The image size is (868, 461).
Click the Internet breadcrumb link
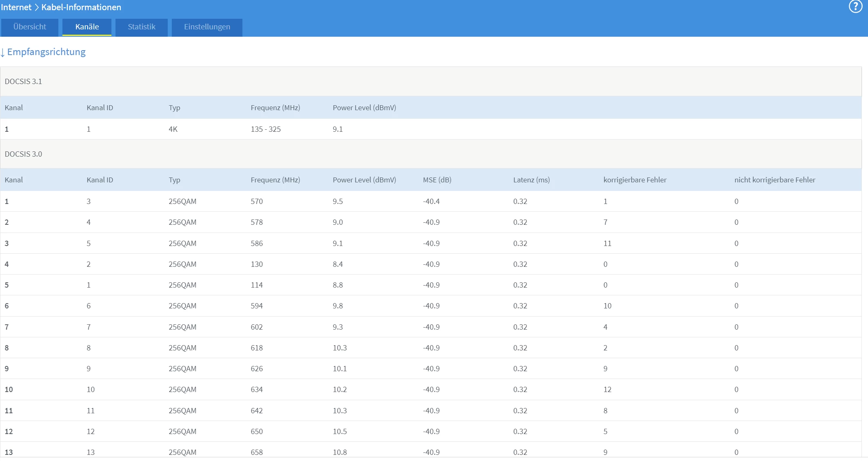tap(16, 7)
